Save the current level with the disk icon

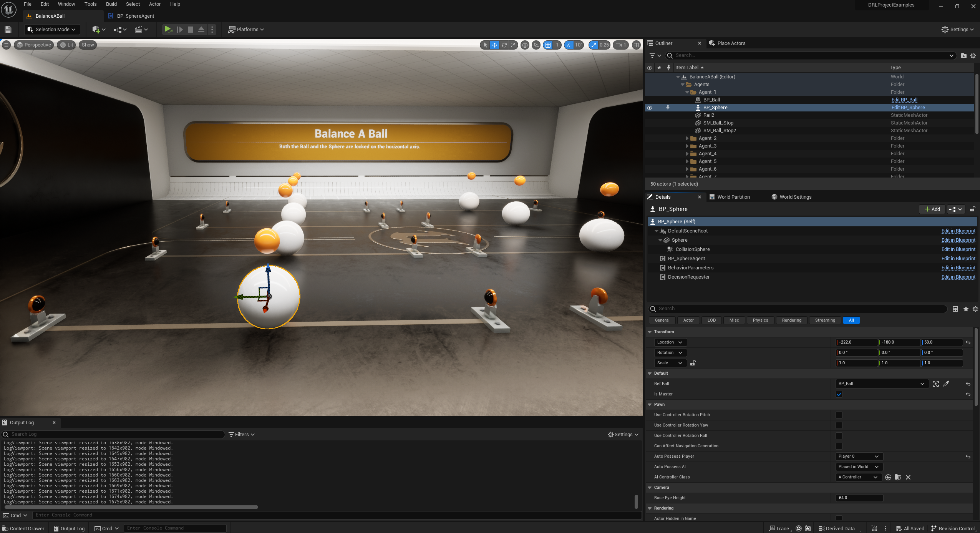[8, 30]
